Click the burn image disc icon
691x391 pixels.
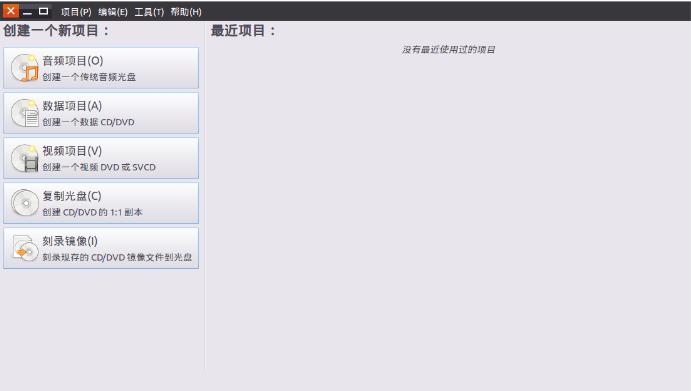pyautogui.click(x=25, y=248)
